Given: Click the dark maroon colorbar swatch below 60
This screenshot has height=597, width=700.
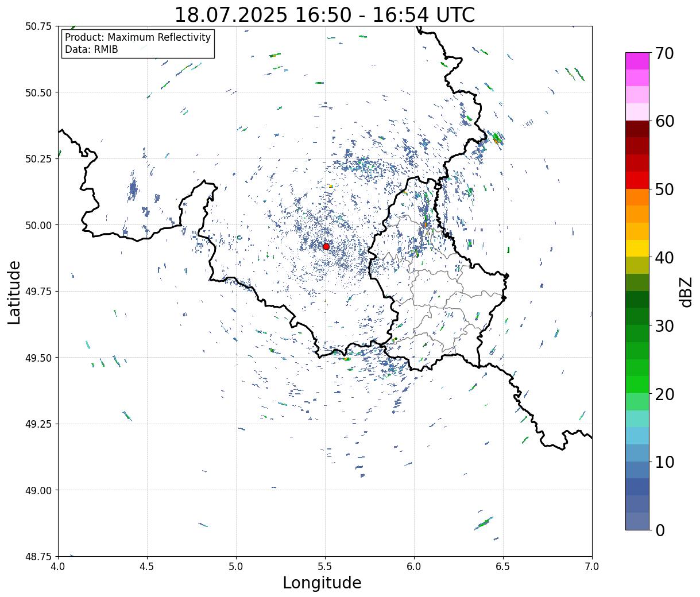Looking at the screenshot, I should [637, 129].
